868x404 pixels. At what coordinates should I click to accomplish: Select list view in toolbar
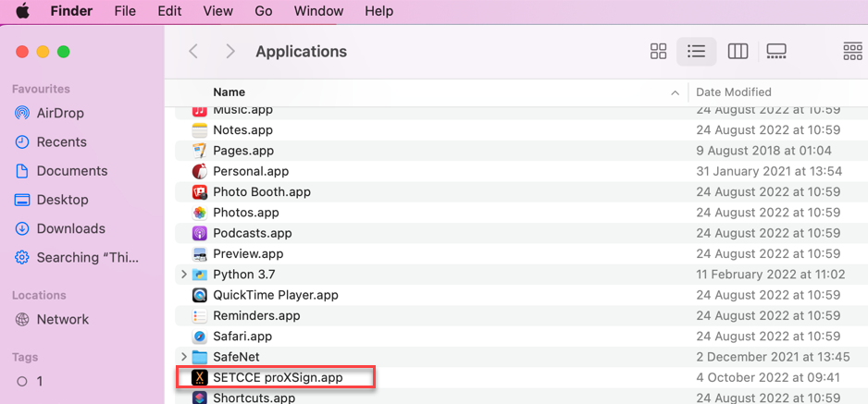pyautogui.click(x=696, y=52)
